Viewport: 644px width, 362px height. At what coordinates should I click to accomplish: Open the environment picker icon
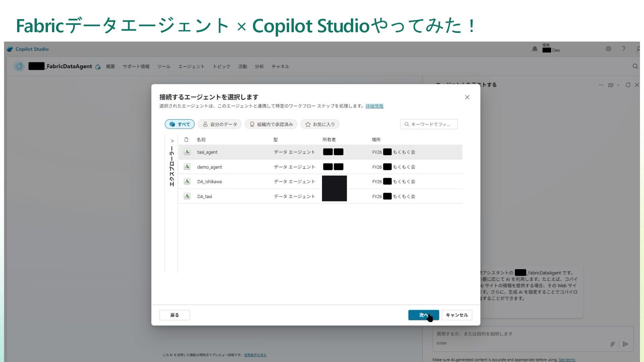(535, 49)
